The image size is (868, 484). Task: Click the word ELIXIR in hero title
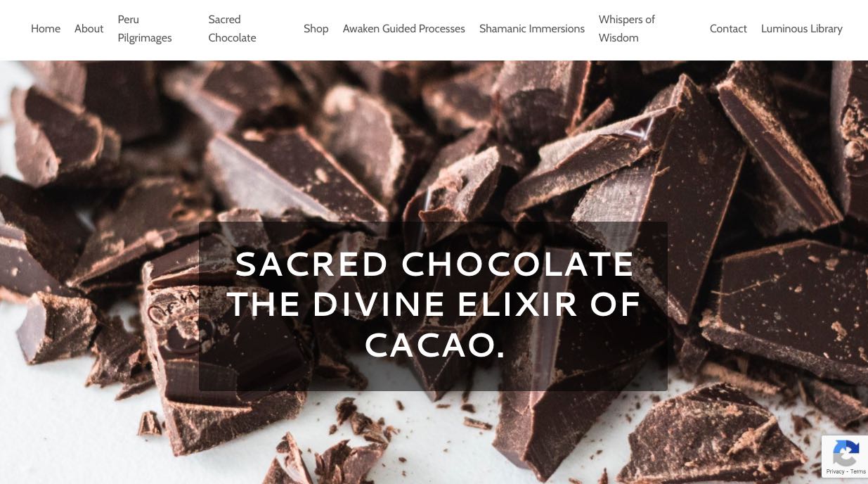(517, 305)
